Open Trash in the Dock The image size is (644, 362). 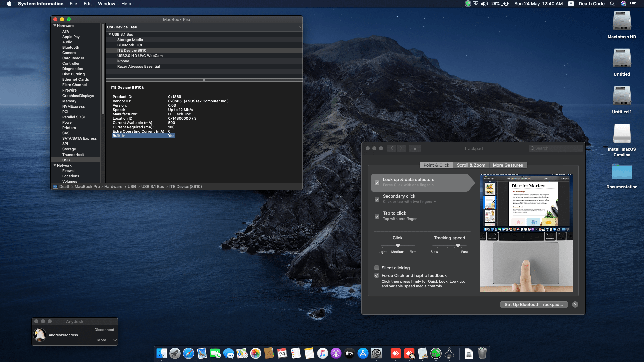pos(482,353)
